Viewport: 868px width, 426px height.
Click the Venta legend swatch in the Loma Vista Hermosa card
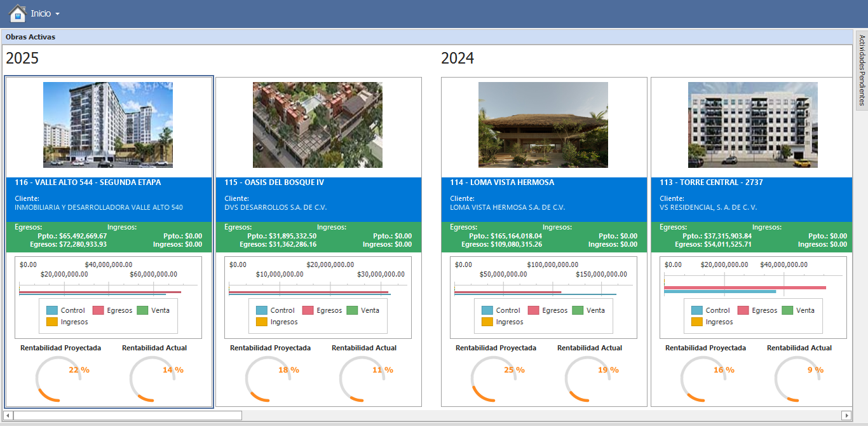click(578, 310)
